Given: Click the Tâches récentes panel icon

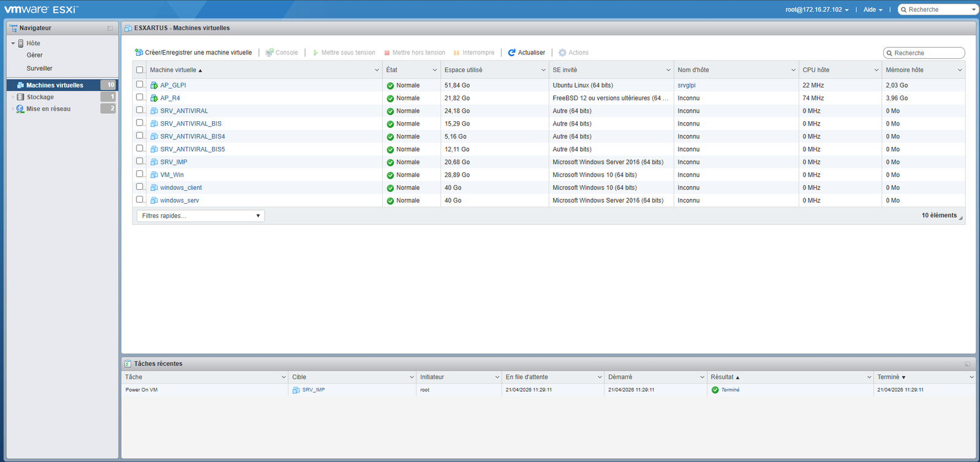Looking at the screenshot, I should pos(128,364).
